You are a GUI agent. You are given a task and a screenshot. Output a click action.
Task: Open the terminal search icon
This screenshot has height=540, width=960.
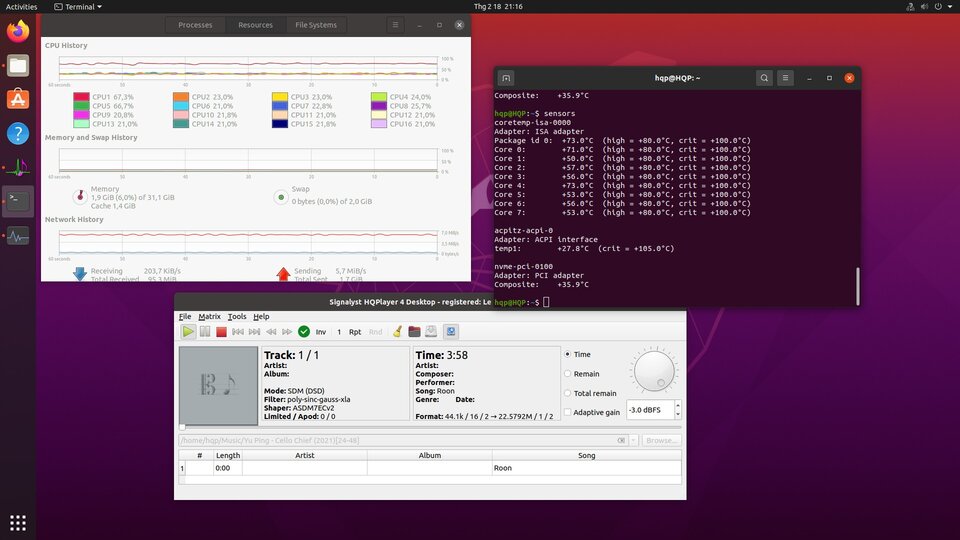click(x=764, y=78)
